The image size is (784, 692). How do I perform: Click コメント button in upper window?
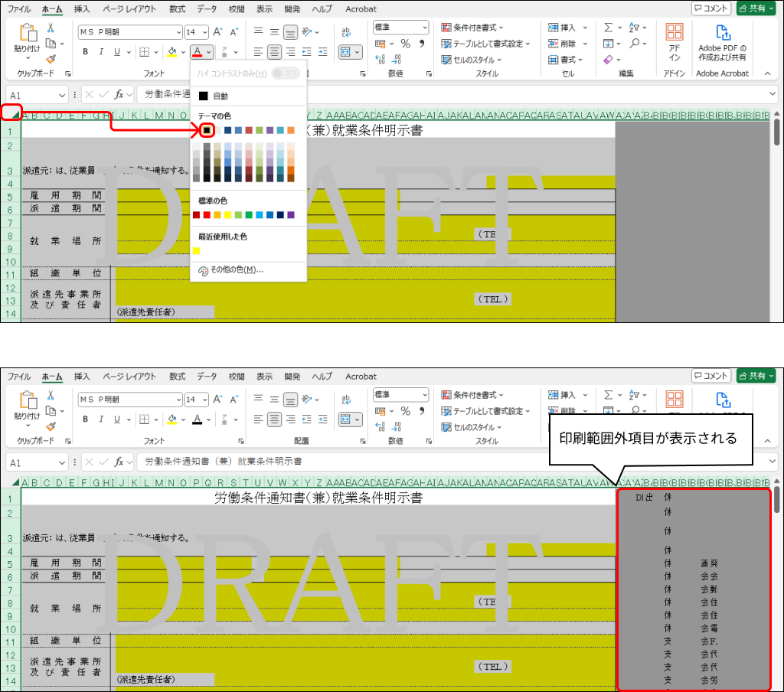(711, 8)
